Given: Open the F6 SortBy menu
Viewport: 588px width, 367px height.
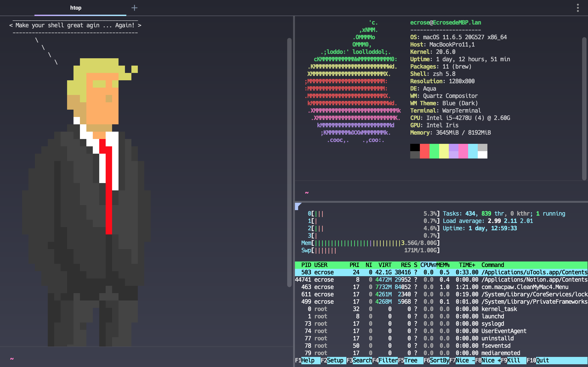Looking at the screenshot, I should click(x=439, y=360).
